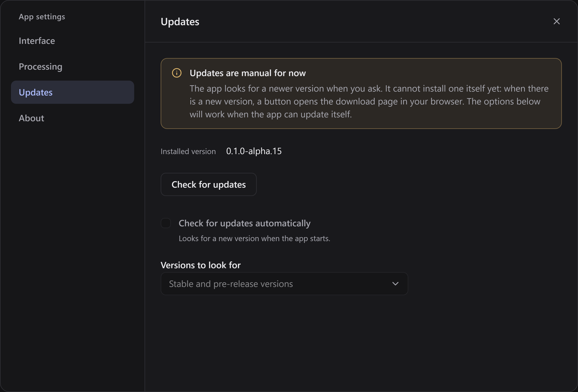Enable Check for updates automatically checkbox
This screenshot has height=392, width=578.
[166, 223]
